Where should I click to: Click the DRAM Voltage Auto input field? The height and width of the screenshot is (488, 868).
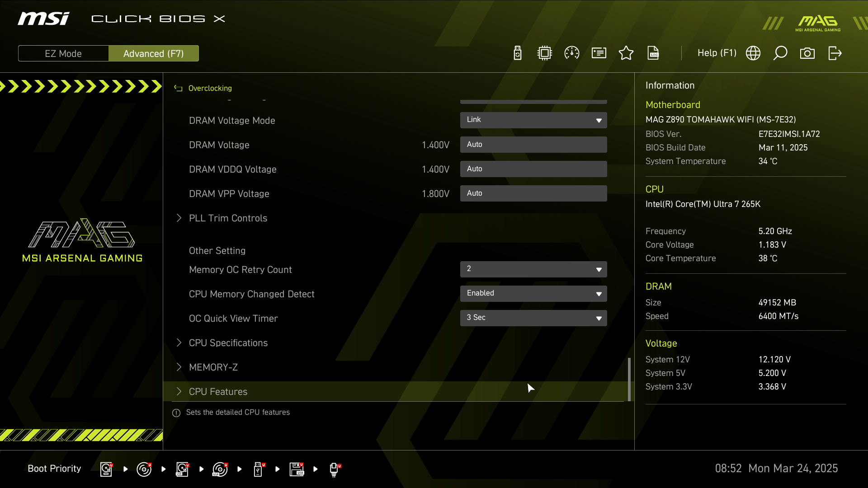[x=533, y=145]
